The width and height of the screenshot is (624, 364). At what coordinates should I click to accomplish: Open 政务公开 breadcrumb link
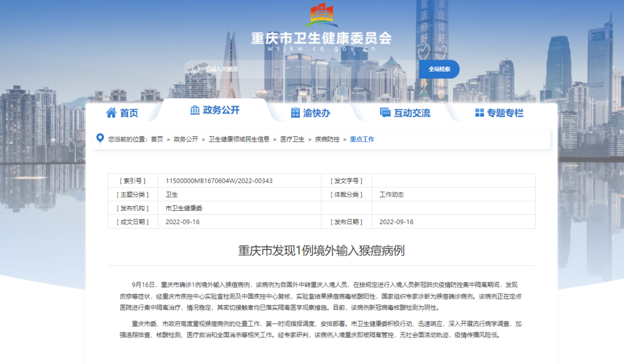pyautogui.click(x=186, y=139)
